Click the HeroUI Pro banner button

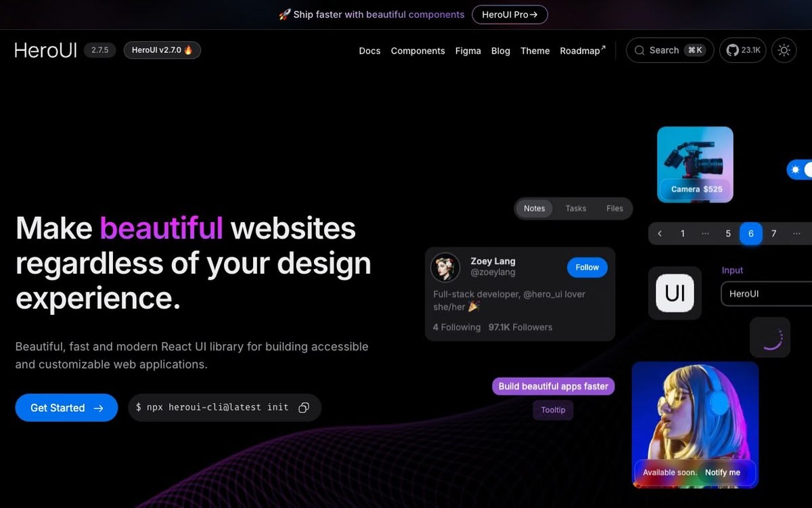pyautogui.click(x=510, y=14)
